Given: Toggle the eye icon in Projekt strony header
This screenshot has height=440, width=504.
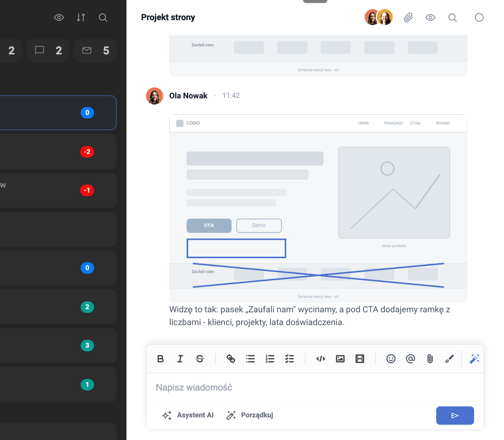Looking at the screenshot, I should click(x=430, y=17).
